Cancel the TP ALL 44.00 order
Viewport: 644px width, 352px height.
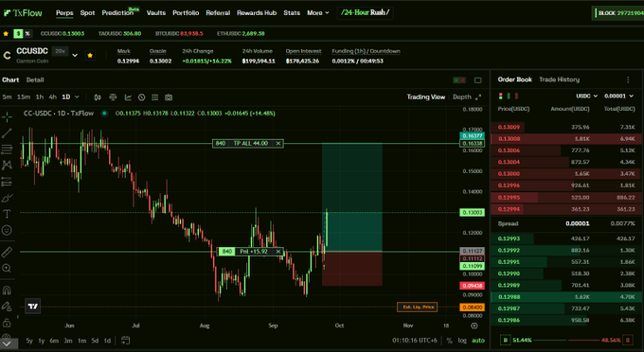coord(278,143)
